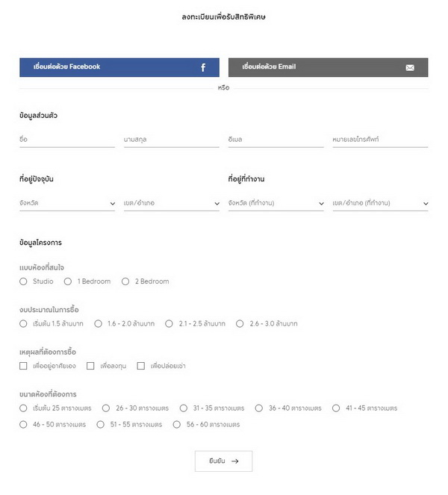Select budget 2.1 - 2.5 ล้านบาท
The height and width of the screenshot is (495, 448).
click(169, 324)
